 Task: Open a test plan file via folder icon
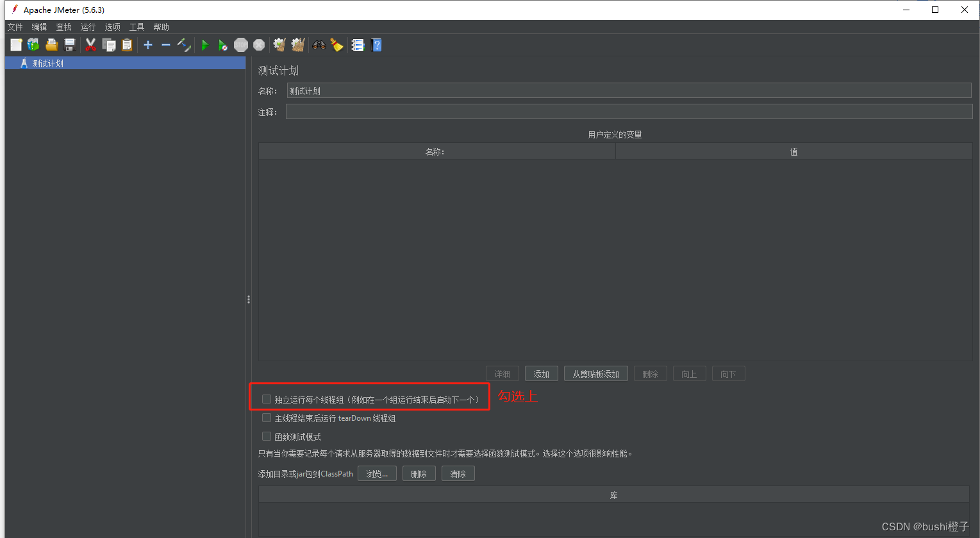(52, 45)
